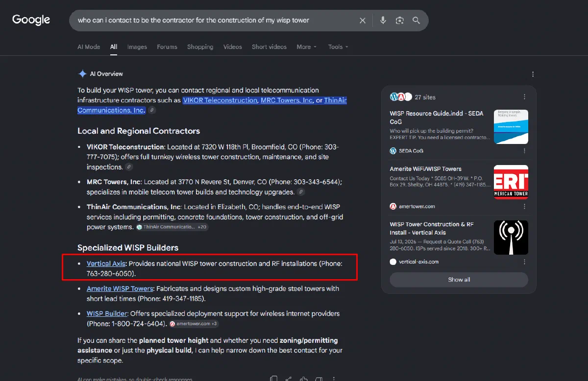Open WISP Resource Guide.indd - SEDA CoG result

coord(437,118)
